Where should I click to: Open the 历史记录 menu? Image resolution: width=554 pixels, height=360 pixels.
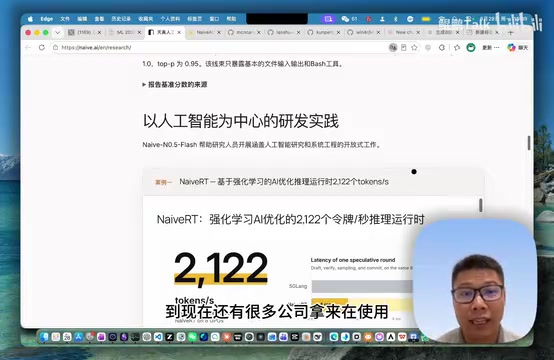point(121,19)
